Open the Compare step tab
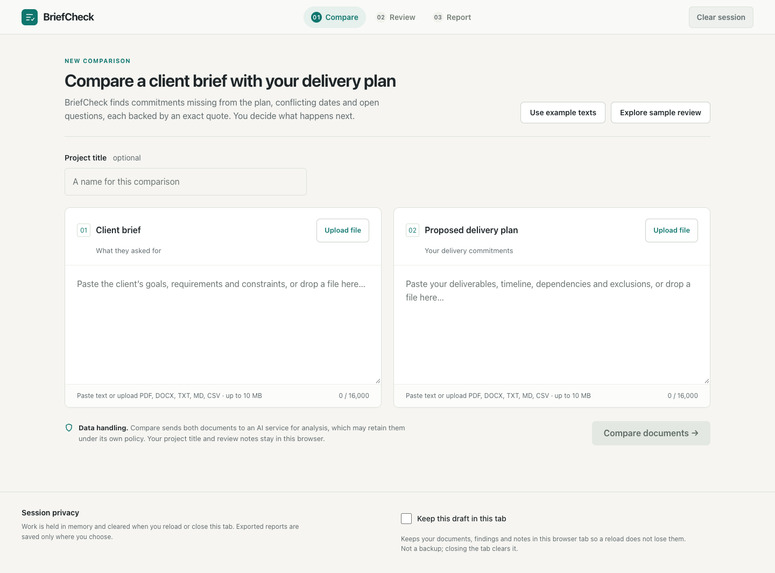Viewport: 775px width, 573px height. tap(335, 17)
